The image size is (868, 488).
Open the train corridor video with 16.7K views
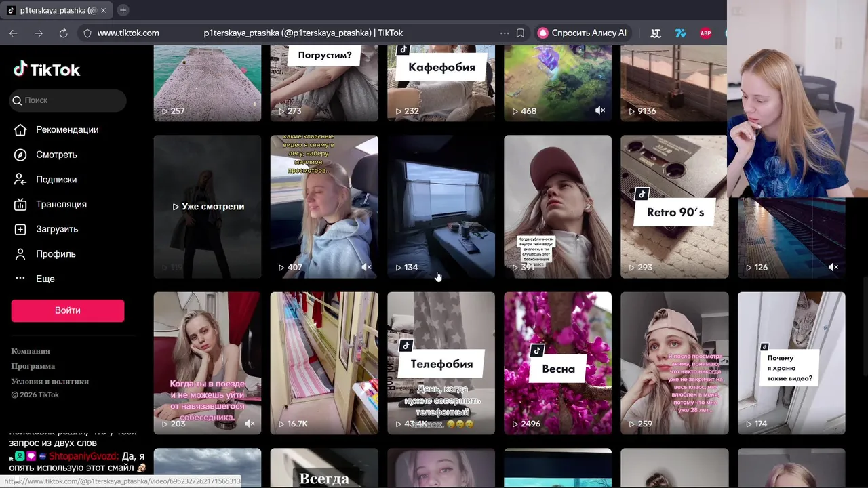324,363
